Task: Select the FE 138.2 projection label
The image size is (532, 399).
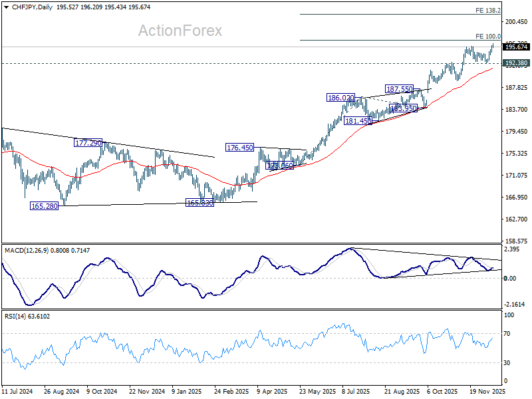Action: (x=488, y=11)
